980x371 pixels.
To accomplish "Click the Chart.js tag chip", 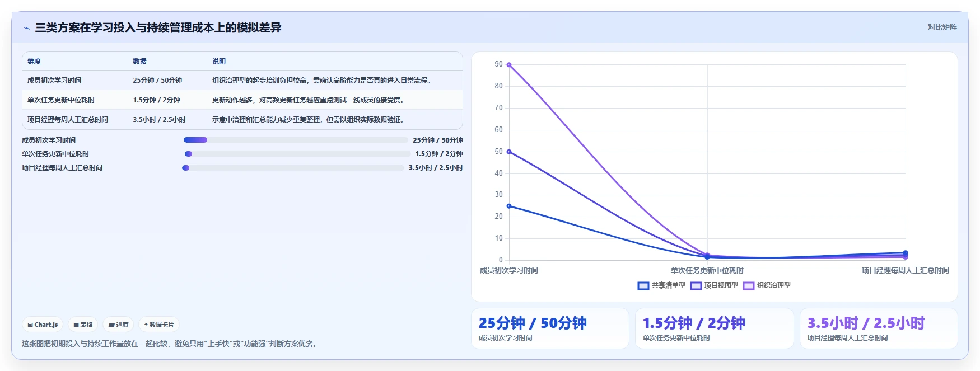I will pyautogui.click(x=43, y=325).
